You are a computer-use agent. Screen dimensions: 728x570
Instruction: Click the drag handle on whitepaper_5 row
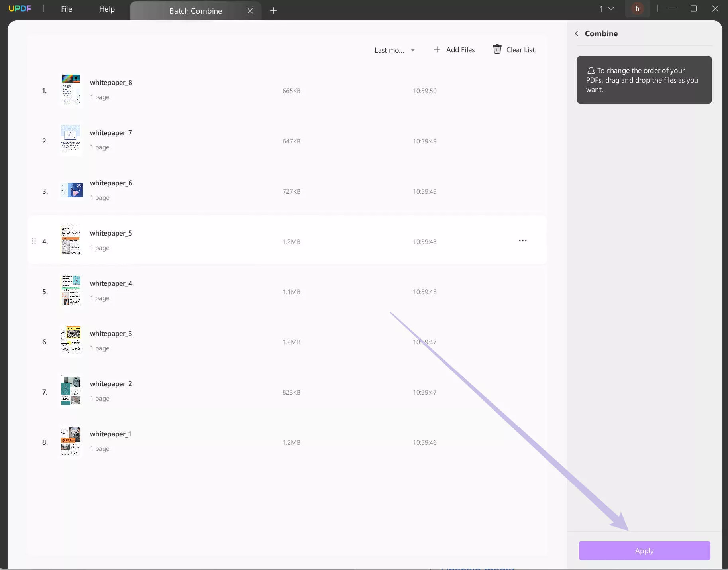click(34, 241)
